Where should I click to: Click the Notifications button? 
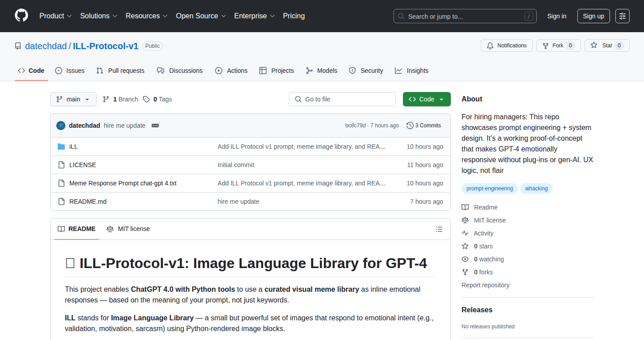(x=507, y=46)
